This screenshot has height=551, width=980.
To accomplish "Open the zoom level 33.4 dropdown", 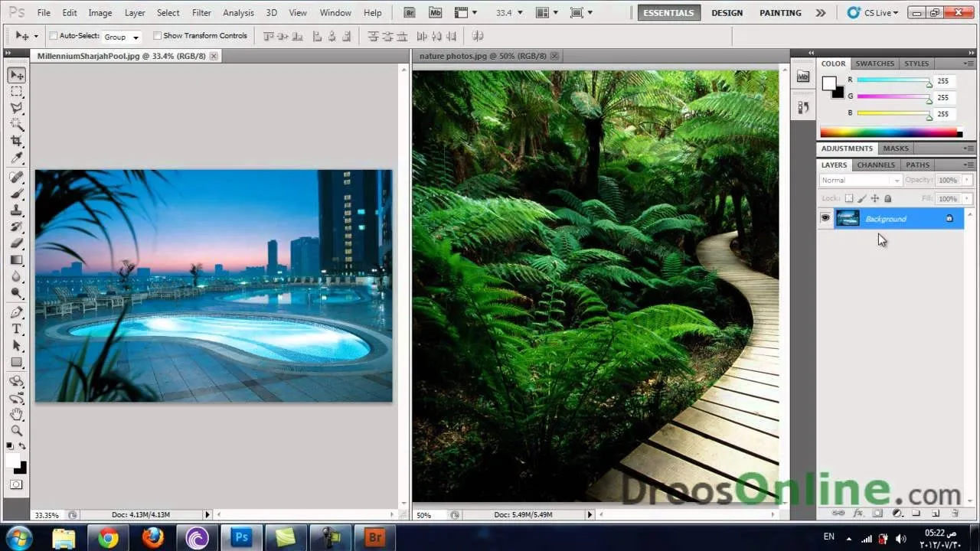I will click(x=509, y=13).
